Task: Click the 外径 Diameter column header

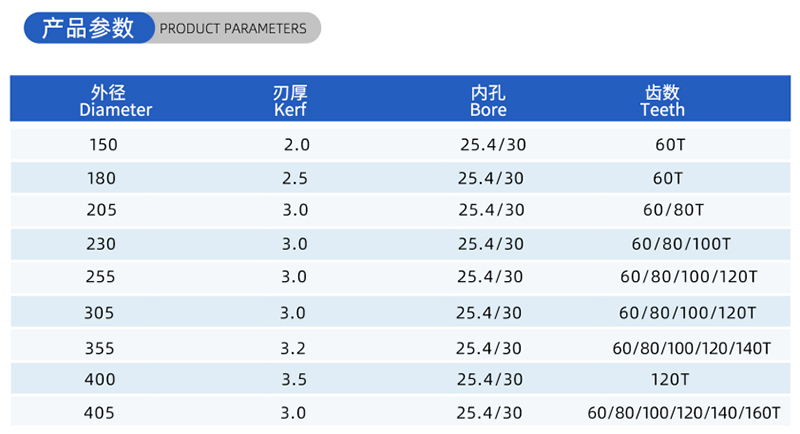Action: 115,100
